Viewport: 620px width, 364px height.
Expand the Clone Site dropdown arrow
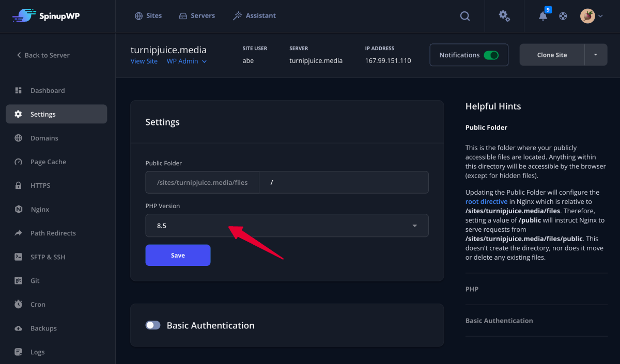(595, 55)
